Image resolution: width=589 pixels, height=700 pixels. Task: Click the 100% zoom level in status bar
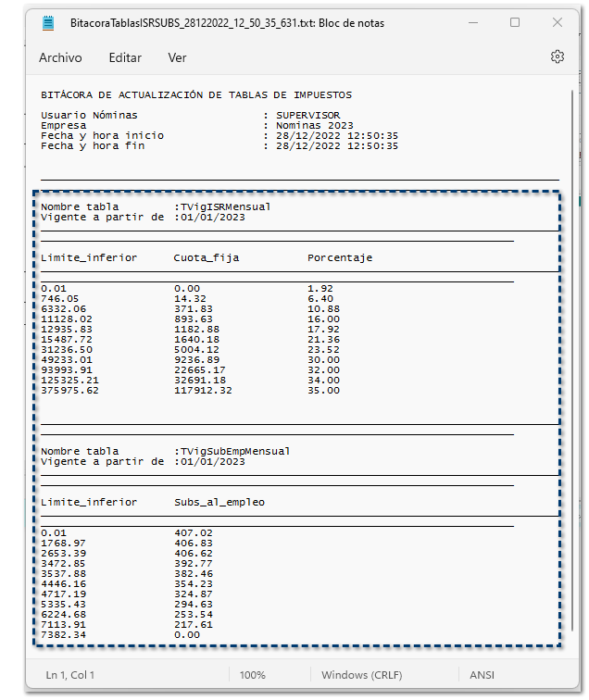(253, 676)
